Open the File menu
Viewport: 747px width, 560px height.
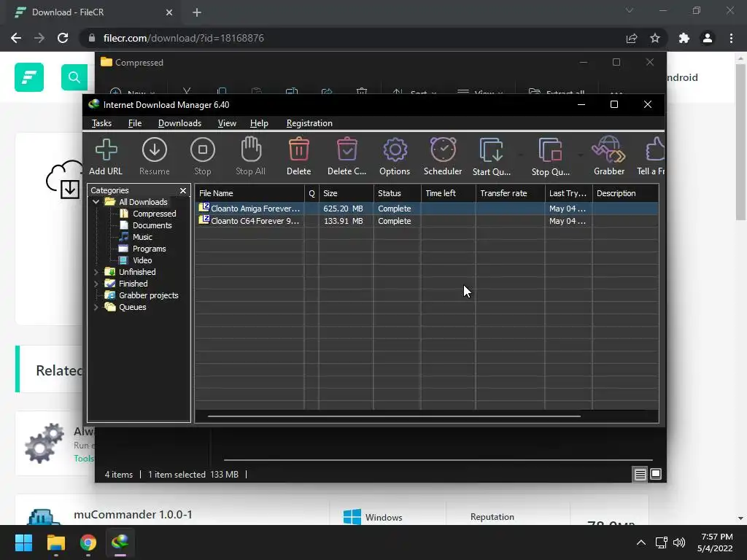135,123
